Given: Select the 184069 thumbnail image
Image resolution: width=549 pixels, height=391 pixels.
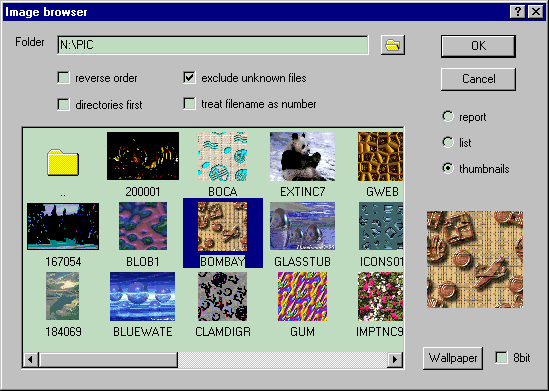Looking at the screenshot, I should (x=63, y=296).
